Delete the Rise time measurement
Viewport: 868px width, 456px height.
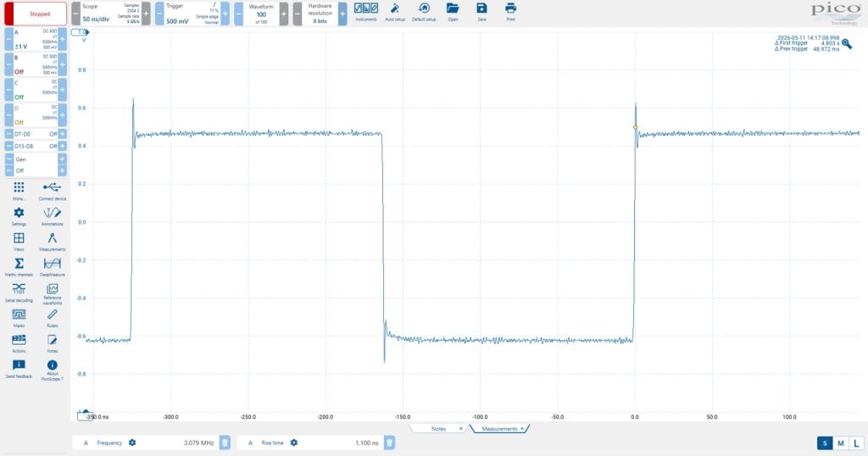pos(390,442)
